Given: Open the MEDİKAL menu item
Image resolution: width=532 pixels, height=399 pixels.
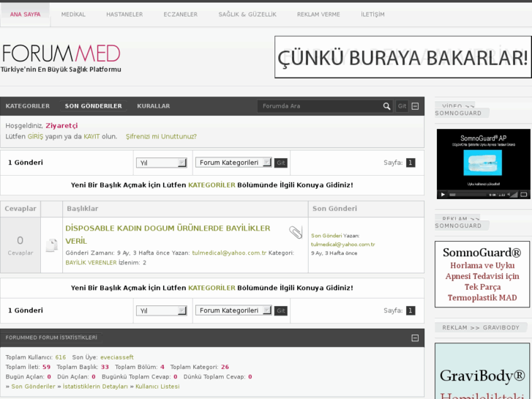Looking at the screenshot, I should click(73, 14).
